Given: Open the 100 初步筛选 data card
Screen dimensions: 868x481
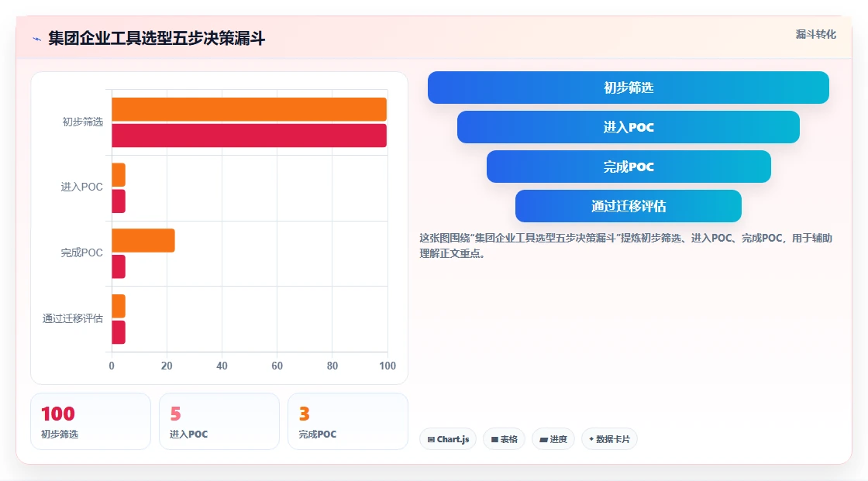Looking at the screenshot, I should (91, 421).
